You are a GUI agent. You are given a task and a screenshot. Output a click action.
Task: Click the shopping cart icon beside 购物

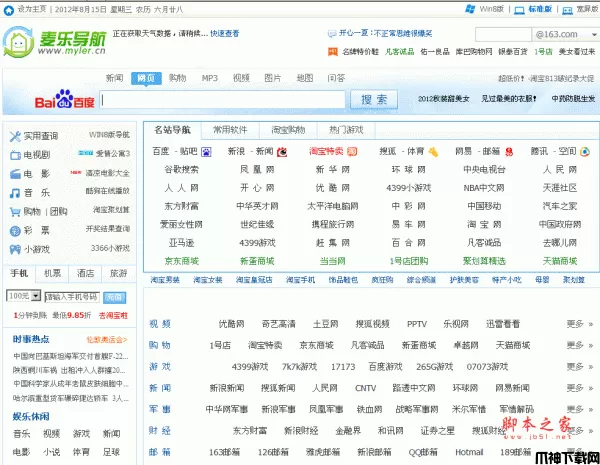tap(15, 211)
